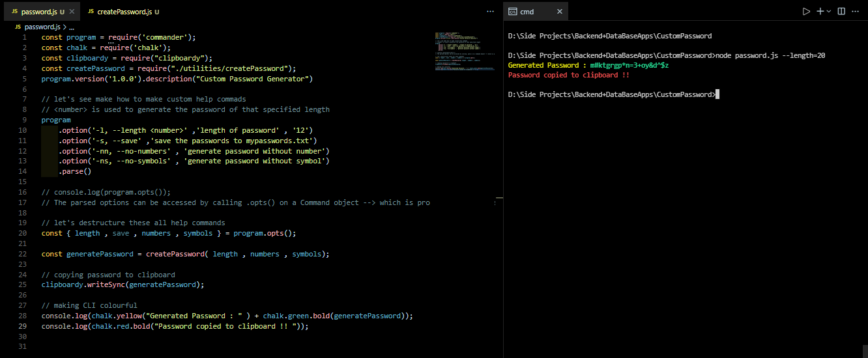The image size is (868, 358).
Task: Click the code minimap preview
Action: (465, 52)
